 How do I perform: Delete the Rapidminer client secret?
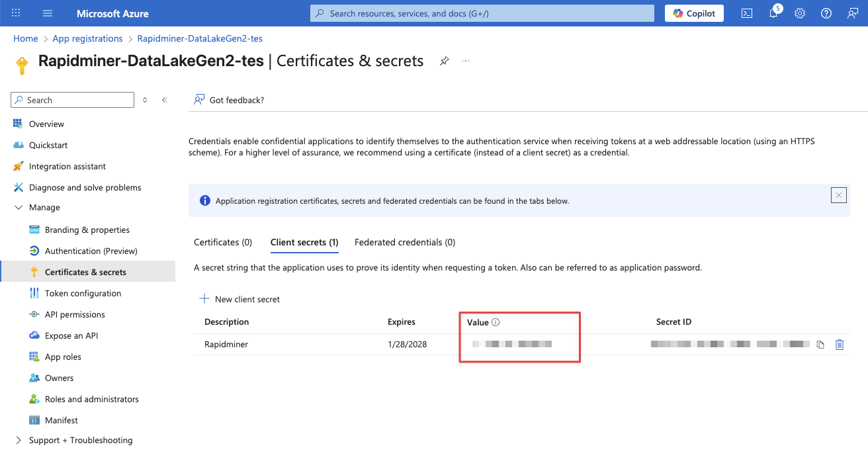pyautogui.click(x=840, y=345)
